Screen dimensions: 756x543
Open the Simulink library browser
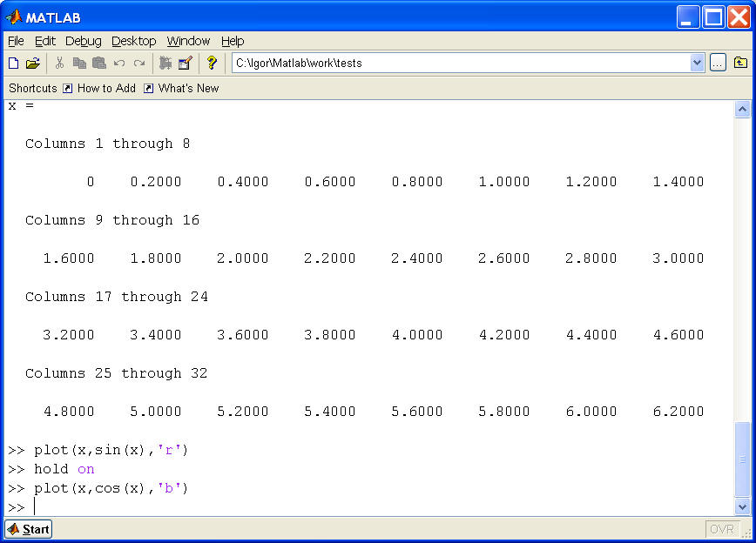pos(165,63)
